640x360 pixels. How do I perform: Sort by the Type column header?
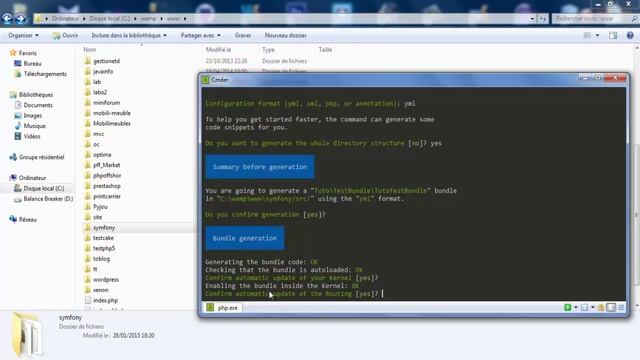click(x=268, y=49)
